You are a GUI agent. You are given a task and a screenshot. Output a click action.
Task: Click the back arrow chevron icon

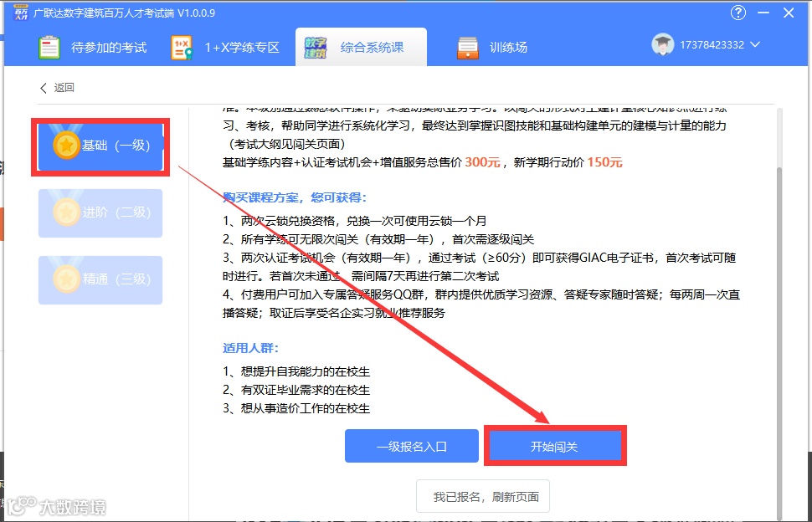pyautogui.click(x=44, y=88)
